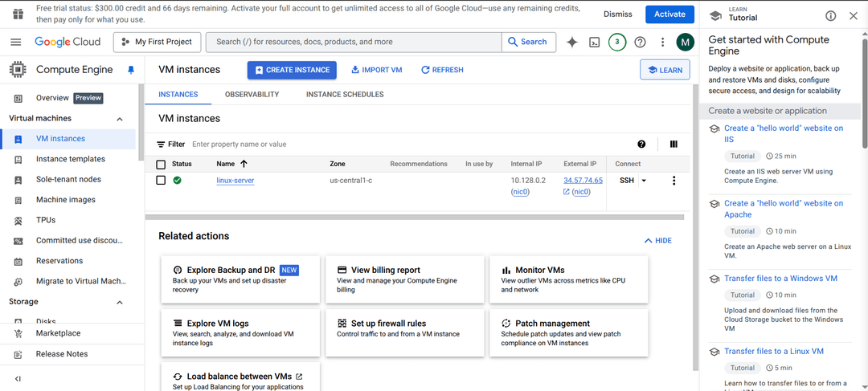
Task: Click the gift icon in trial banner
Action: [18, 14]
